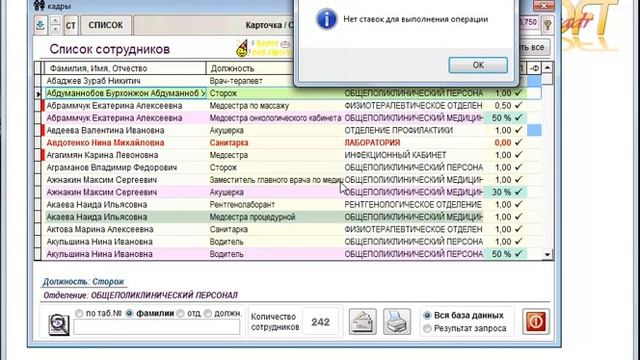Click the list scrollbar down arrow
Image resolution: width=640 pixels, height=360 pixels.
(x=547, y=254)
